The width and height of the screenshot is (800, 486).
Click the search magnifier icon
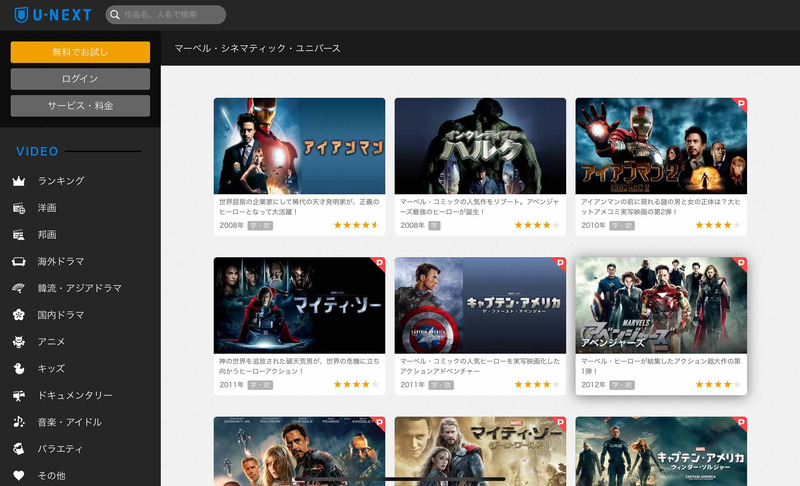pos(115,15)
